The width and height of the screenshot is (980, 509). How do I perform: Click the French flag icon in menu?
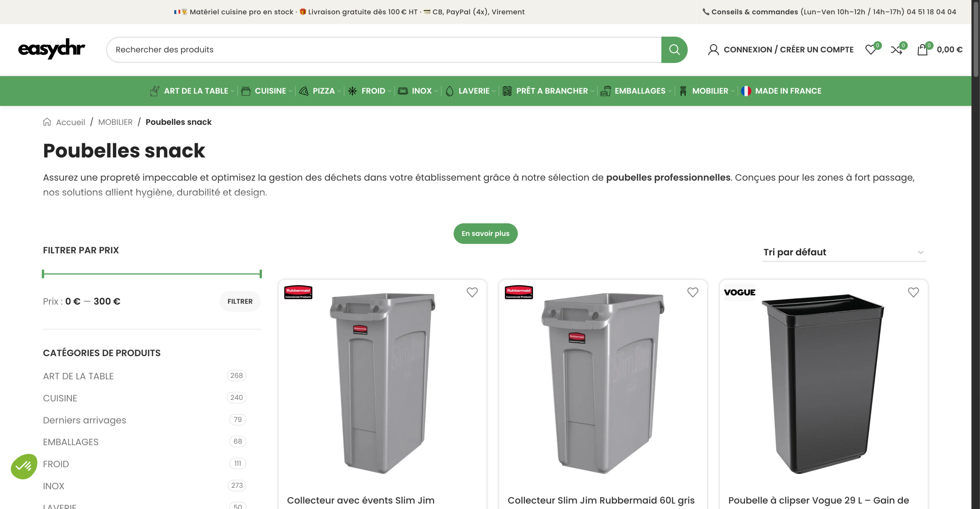click(x=746, y=91)
